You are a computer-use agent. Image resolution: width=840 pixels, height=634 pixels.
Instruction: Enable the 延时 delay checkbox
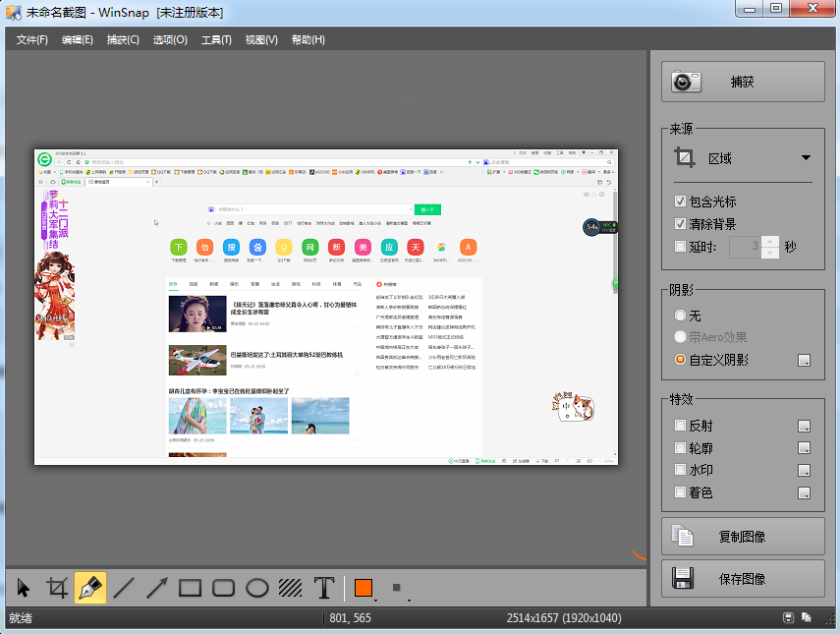point(681,246)
